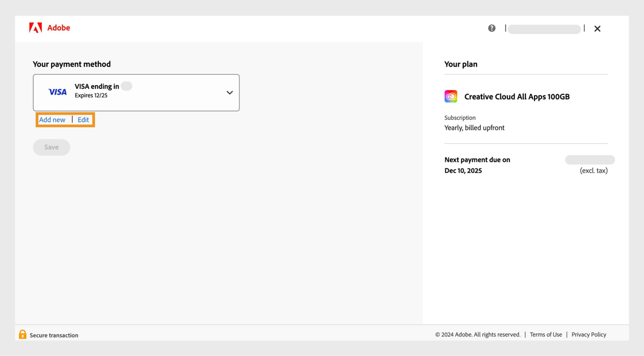Image resolution: width=644 pixels, height=356 pixels.
Task: Click 'Your payment method' heading
Action: click(71, 64)
